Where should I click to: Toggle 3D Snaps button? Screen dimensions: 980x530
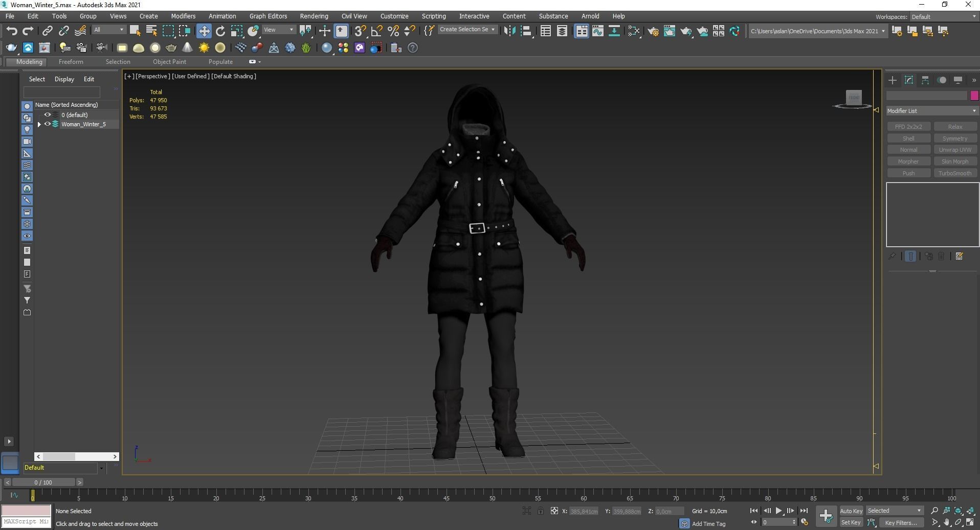(x=361, y=31)
